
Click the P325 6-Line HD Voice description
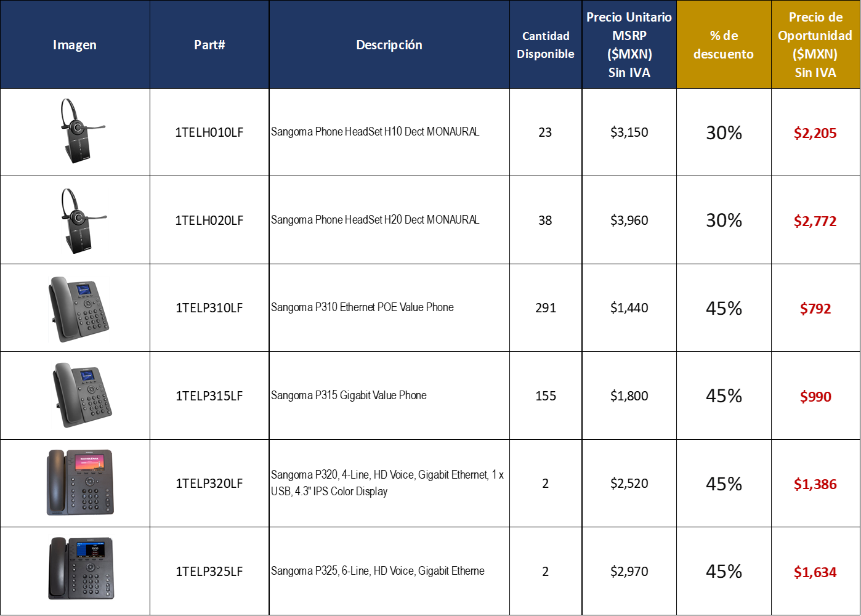[378, 571]
